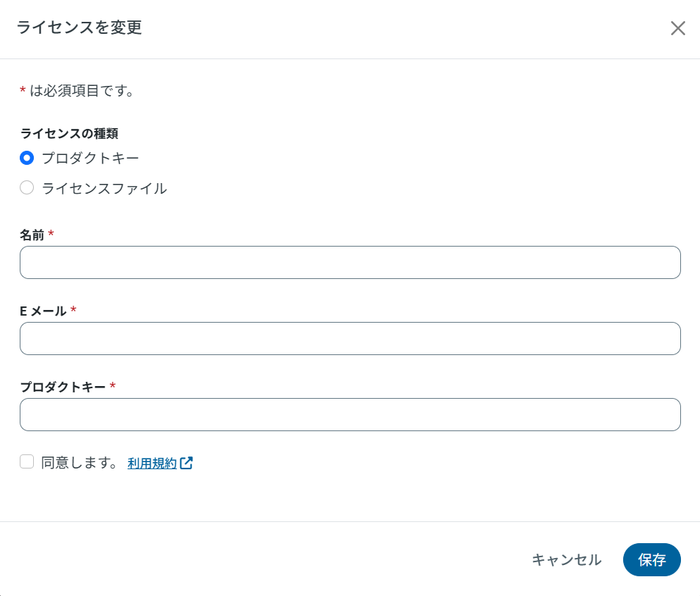Click the ライセンスを変更 dialog title
The image size is (700, 596).
pyautogui.click(x=79, y=27)
